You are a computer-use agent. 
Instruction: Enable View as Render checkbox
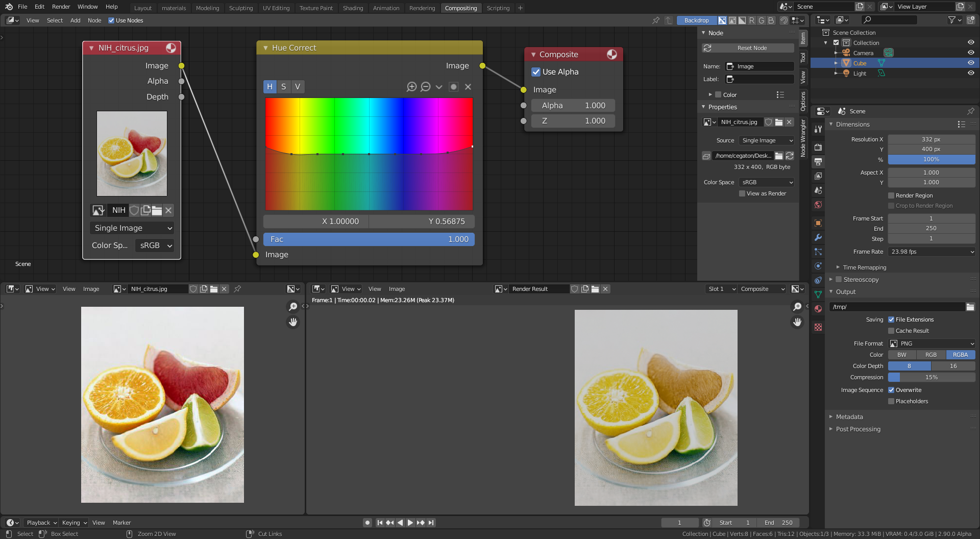tap(742, 193)
